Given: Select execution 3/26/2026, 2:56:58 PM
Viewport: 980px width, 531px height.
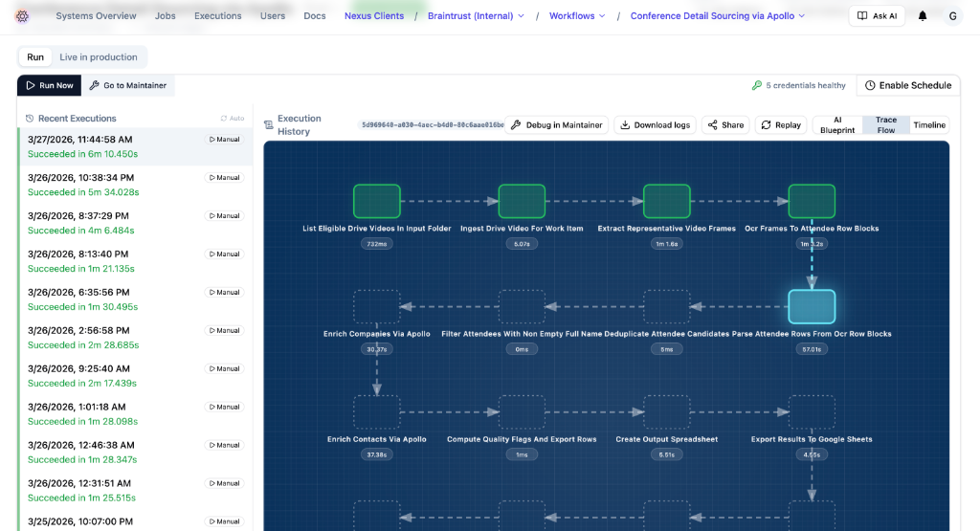Looking at the screenshot, I should (x=136, y=338).
